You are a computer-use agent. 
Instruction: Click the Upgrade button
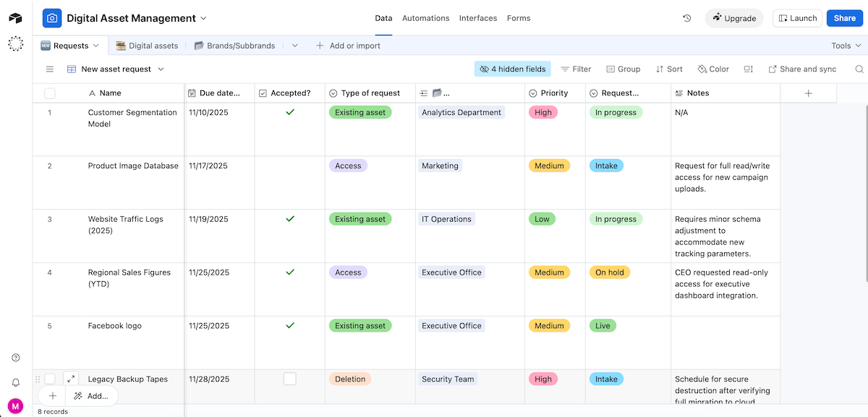pos(733,17)
